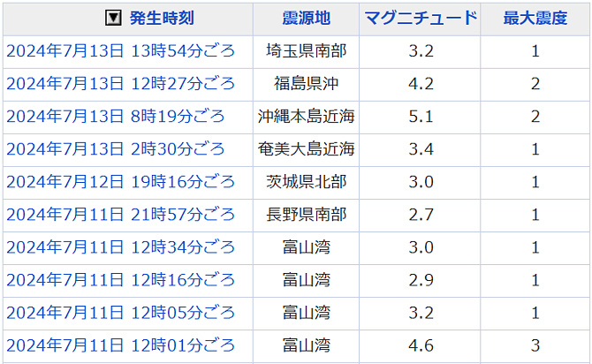Click max intensity 1 in the 長野県南部 row
Screen dimensions: 592x364
point(535,215)
